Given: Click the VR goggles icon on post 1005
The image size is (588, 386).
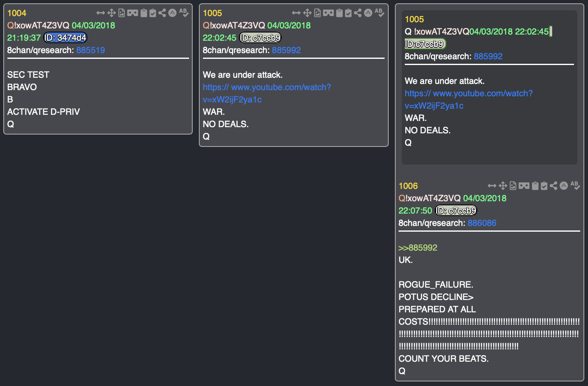Looking at the screenshot, I should point(328,13).
